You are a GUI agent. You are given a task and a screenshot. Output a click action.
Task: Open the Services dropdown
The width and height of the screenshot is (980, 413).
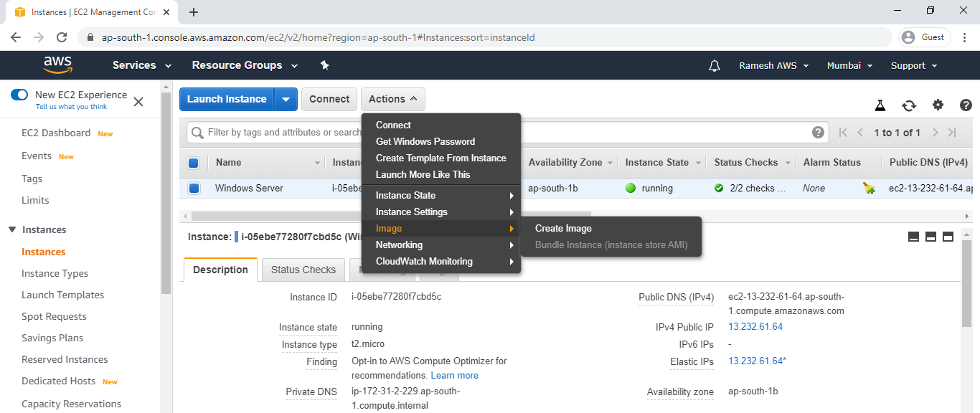(142, 65)
